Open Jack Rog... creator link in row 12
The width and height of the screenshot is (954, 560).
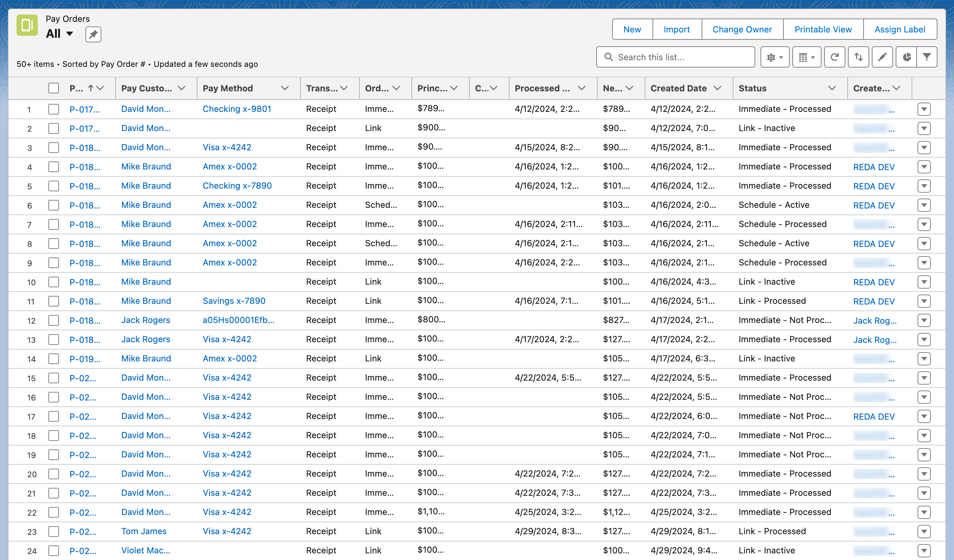tap(875, 321)
